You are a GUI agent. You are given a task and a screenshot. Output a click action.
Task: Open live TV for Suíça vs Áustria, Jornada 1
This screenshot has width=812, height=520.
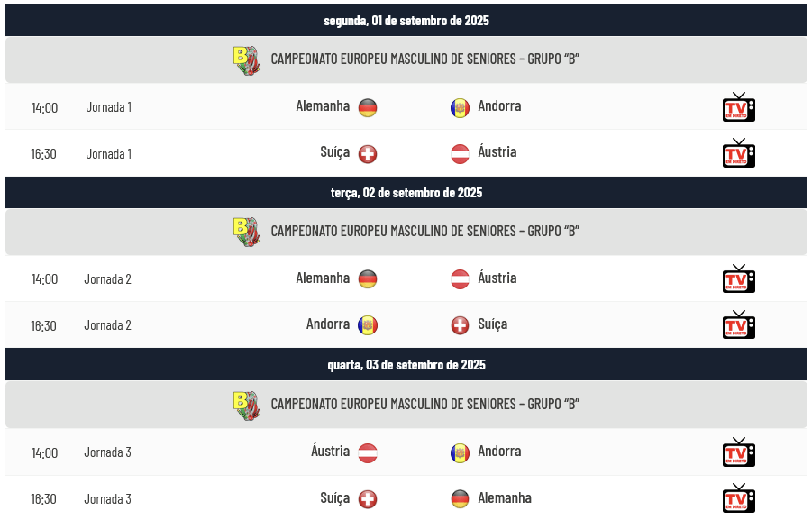tap(738, 153)
